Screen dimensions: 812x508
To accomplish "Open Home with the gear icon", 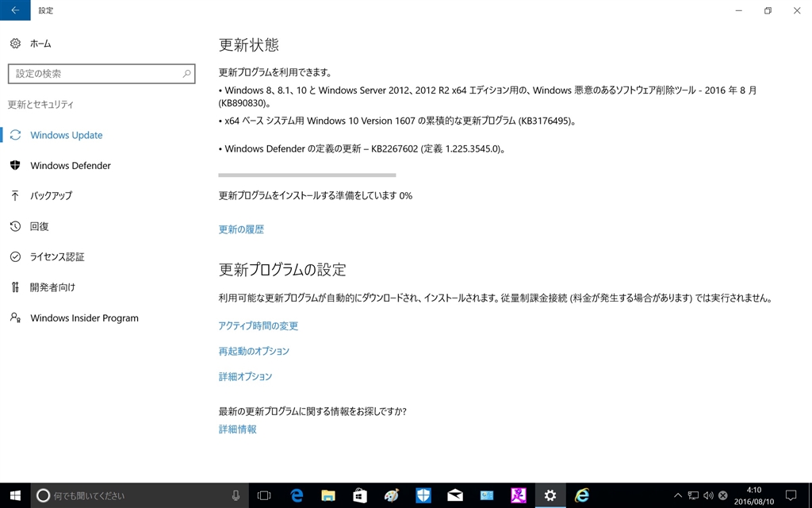I will pyautogui.click(x=31, y=44).
